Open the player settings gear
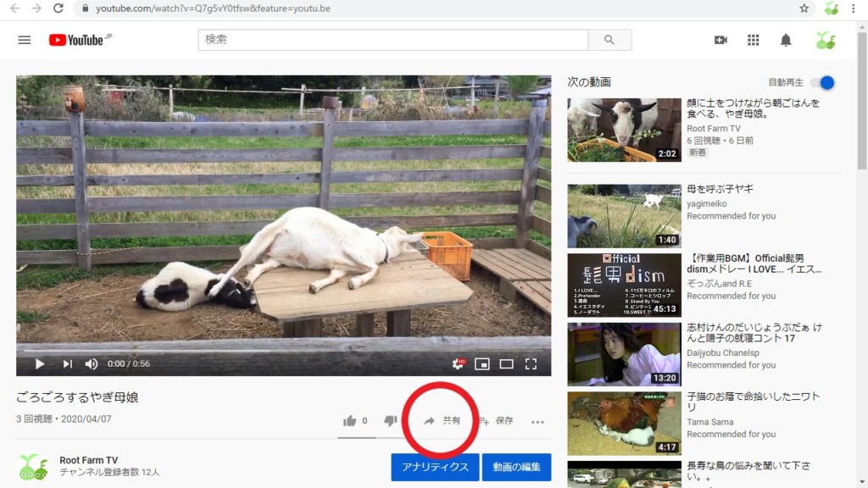 point(458,364)
